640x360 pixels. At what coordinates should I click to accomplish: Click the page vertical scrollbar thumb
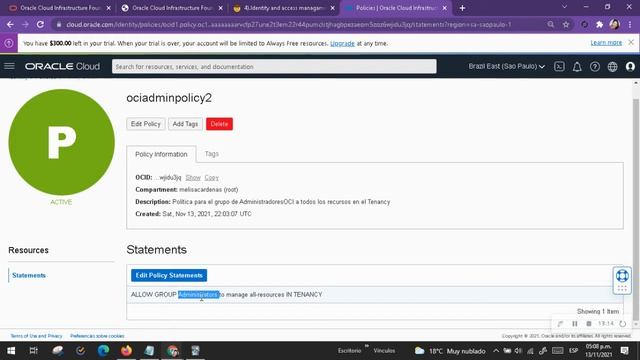click(x=636, y=208)
